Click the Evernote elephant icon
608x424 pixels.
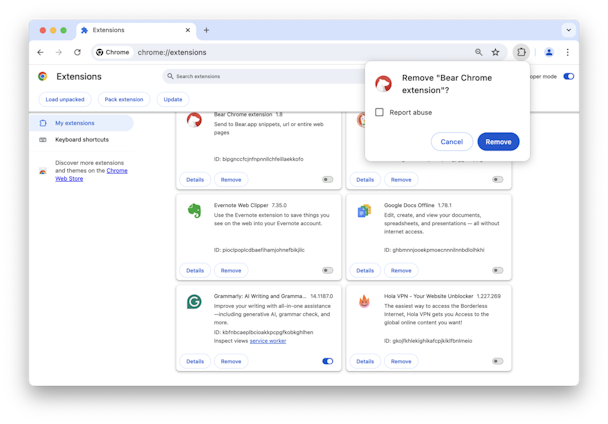tap(194, 211)
